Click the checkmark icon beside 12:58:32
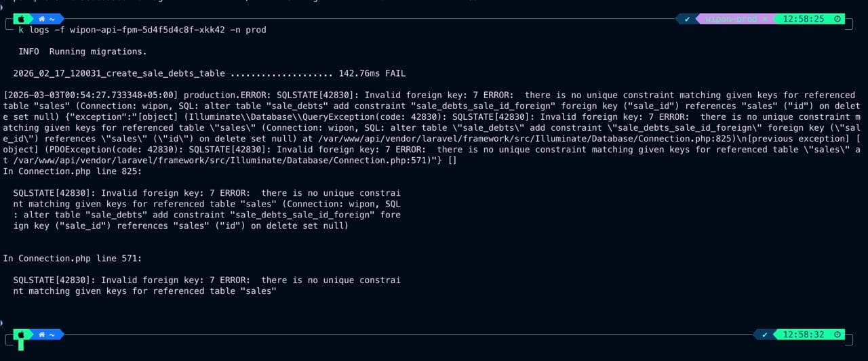868x361 pixels. coord(765,335)
